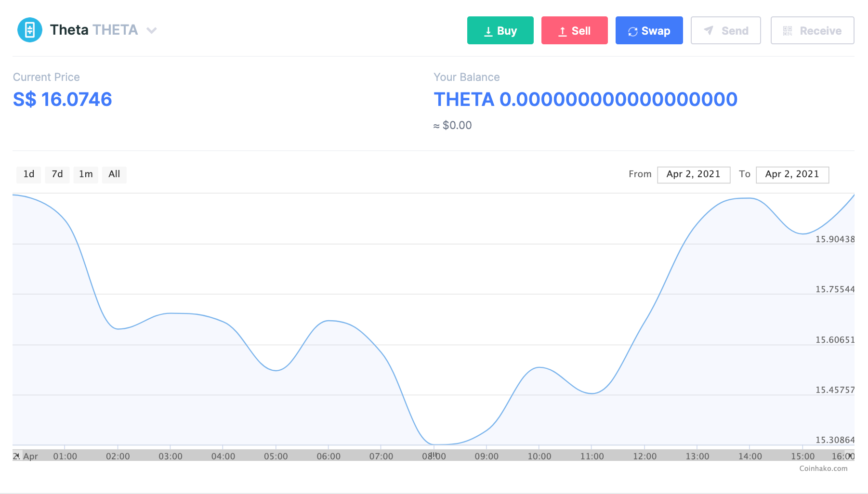Open the Coinhako.com chart credit link

coord(823,468)
